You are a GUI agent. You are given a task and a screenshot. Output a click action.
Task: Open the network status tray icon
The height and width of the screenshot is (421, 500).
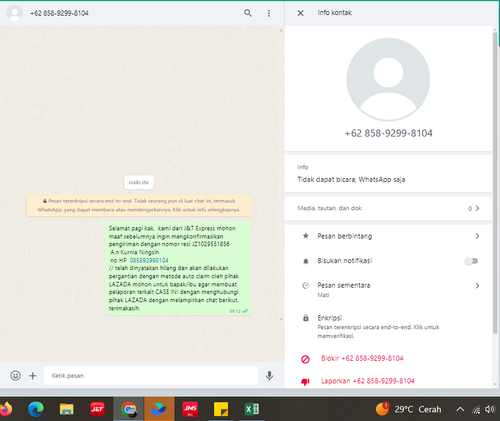click(x=476, y=410)
